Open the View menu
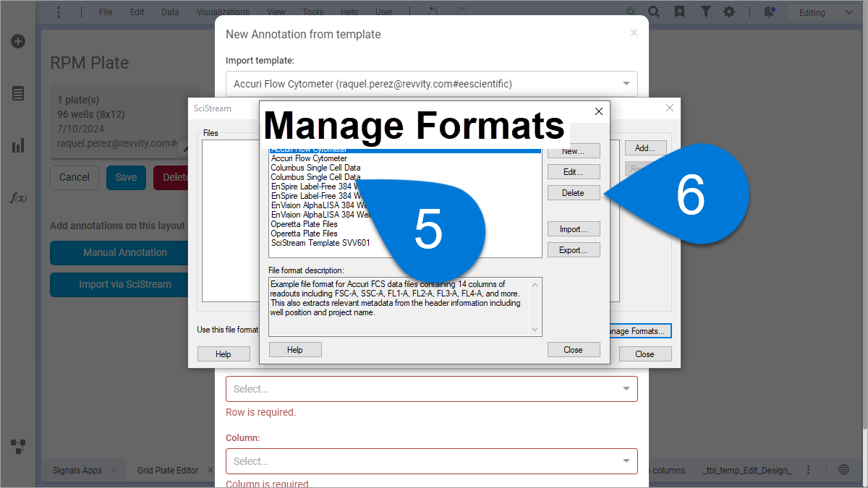Screen dimensions: 868x488 tap(276, 12)
